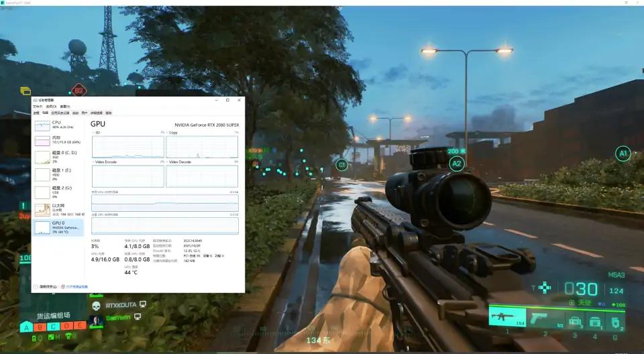The image size is (644, 354).
Task: Maximize the Task Manager window
Action: coord(227,100)
